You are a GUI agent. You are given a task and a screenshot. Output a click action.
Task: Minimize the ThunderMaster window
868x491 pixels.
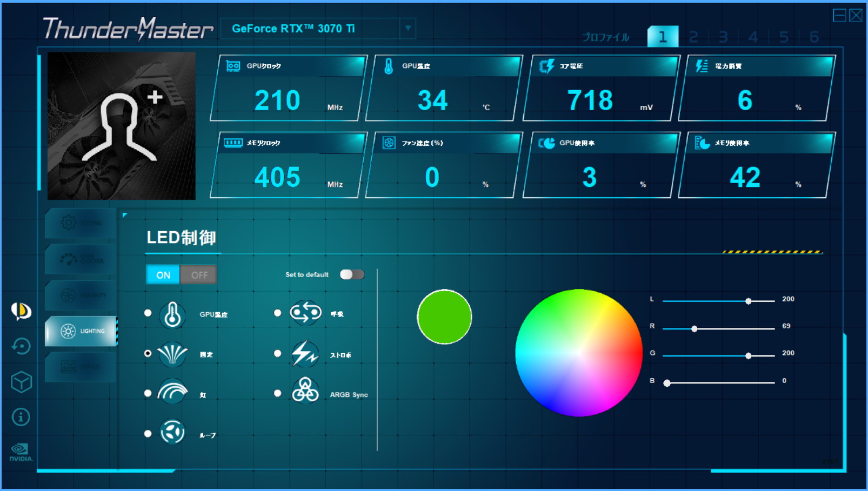click(x=839, y=15)
